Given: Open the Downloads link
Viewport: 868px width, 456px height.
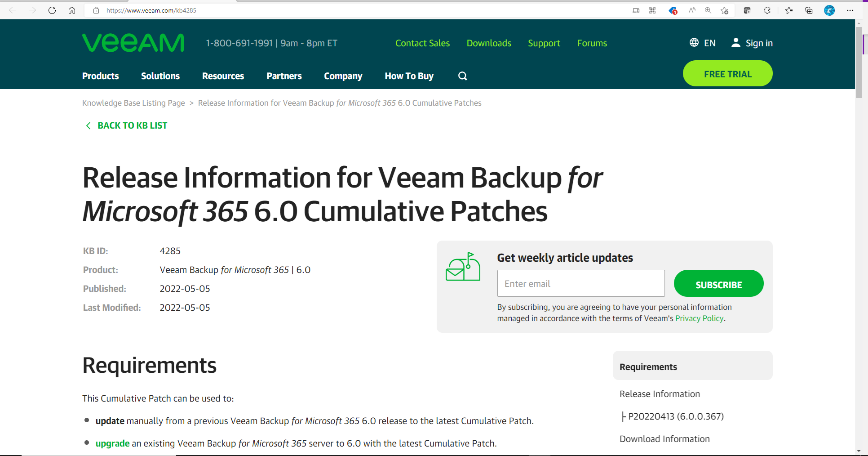Looking at the screenshot, I should [x=489, y=43].
